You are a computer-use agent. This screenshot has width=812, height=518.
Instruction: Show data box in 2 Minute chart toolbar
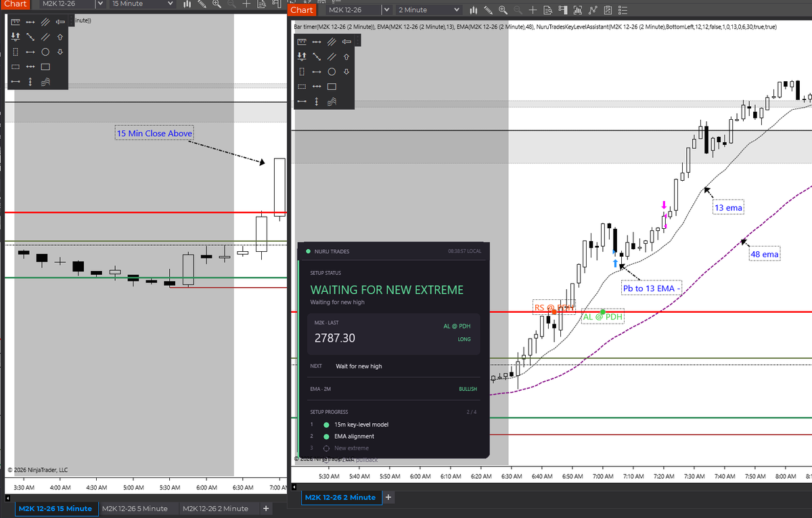click(x=547, y=10)
